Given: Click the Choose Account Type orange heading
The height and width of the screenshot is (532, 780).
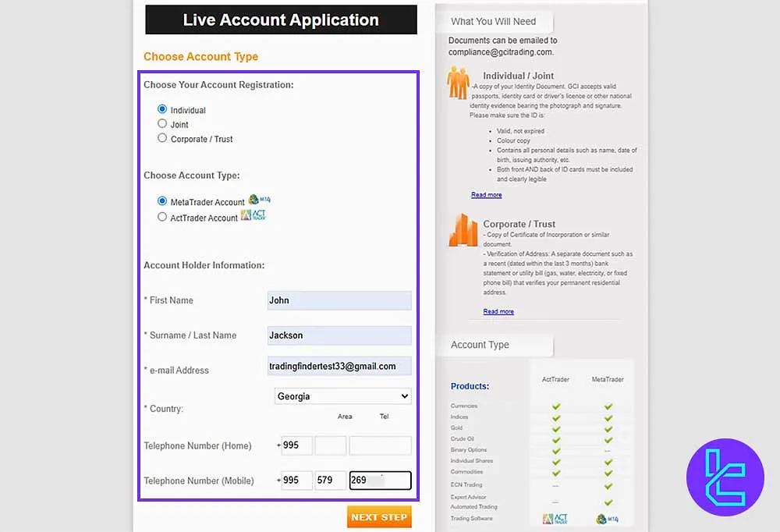Looking at the screenshot, I should click(200, 57).
